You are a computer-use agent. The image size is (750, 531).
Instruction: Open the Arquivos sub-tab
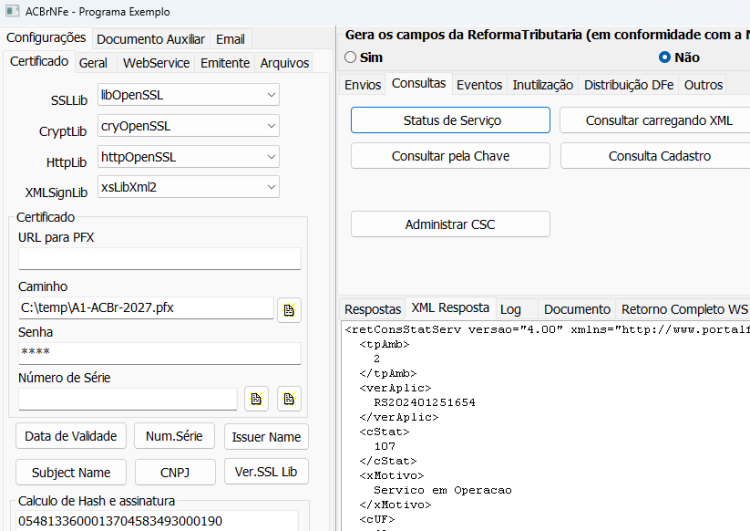pyautogui.click(x=285, y=63)
